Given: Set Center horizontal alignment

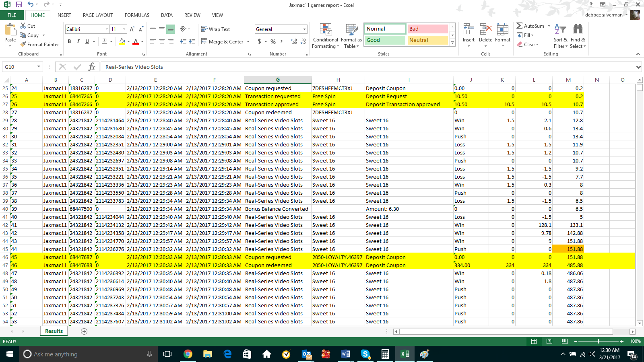Looking at the screenshot, I should coord(161,41).
